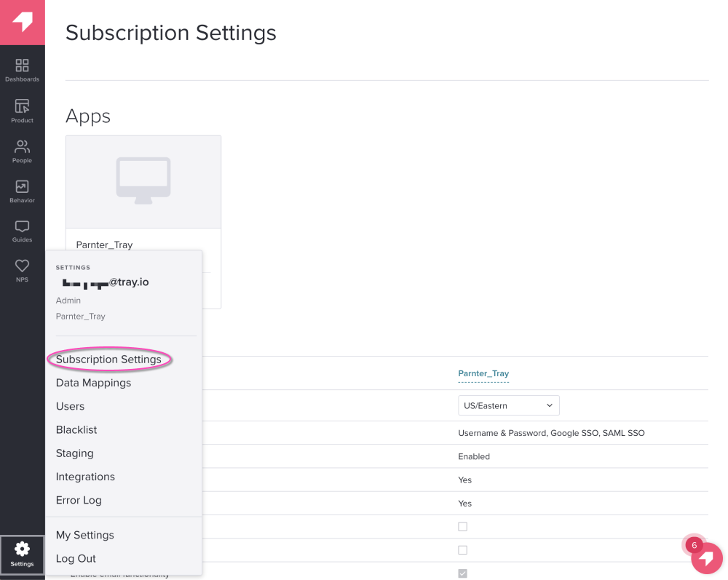728x580 pixels.
Task: Open the NPS heart icon
Action: (x=23, y=270)
